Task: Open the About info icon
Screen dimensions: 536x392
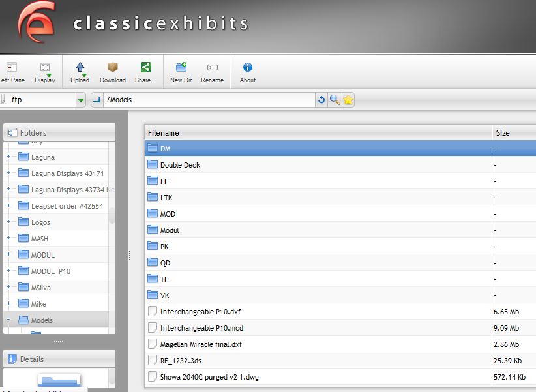Action: 248,68
